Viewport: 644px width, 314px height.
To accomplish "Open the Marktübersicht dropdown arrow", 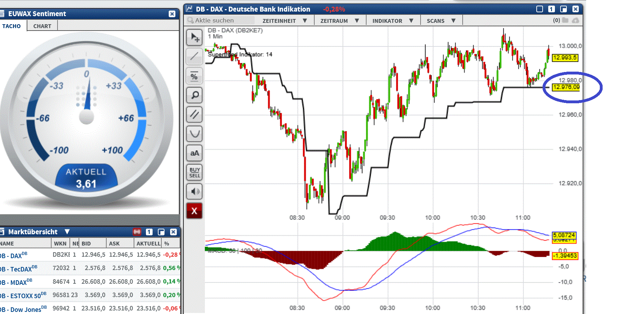I will (x=67, y=232).
